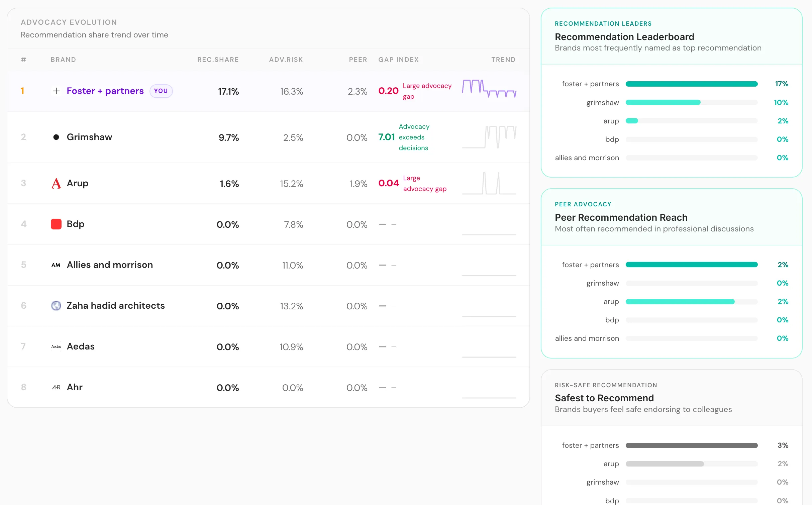Click the Foster + partners plus logo icon
The height and width of the screenshot is (505, 812).
coord(56,91)
